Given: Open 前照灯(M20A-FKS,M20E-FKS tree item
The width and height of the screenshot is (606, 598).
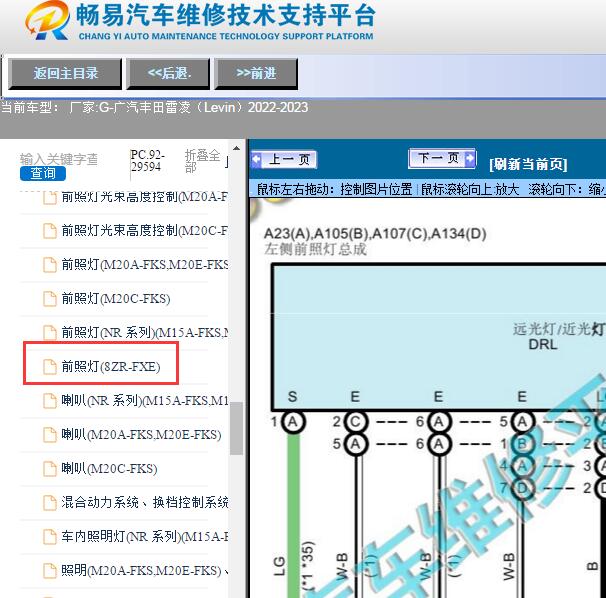Looking at the screenshot, I should coord(144,264).
